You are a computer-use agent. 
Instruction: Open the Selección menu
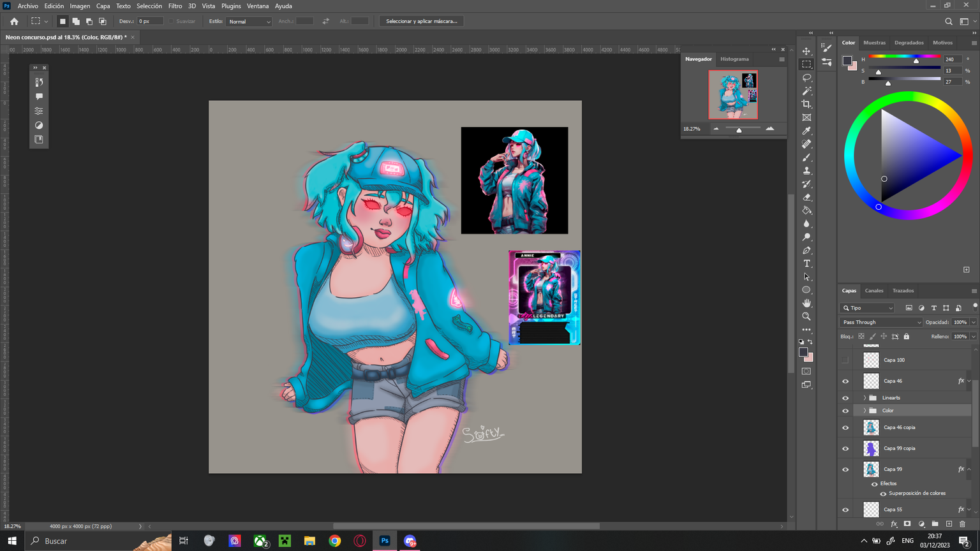click(149, 6)
